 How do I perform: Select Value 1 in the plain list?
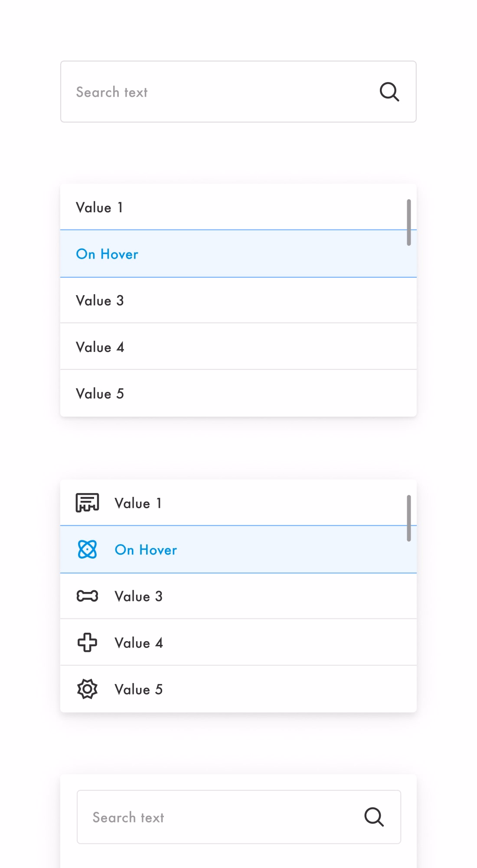238,207
